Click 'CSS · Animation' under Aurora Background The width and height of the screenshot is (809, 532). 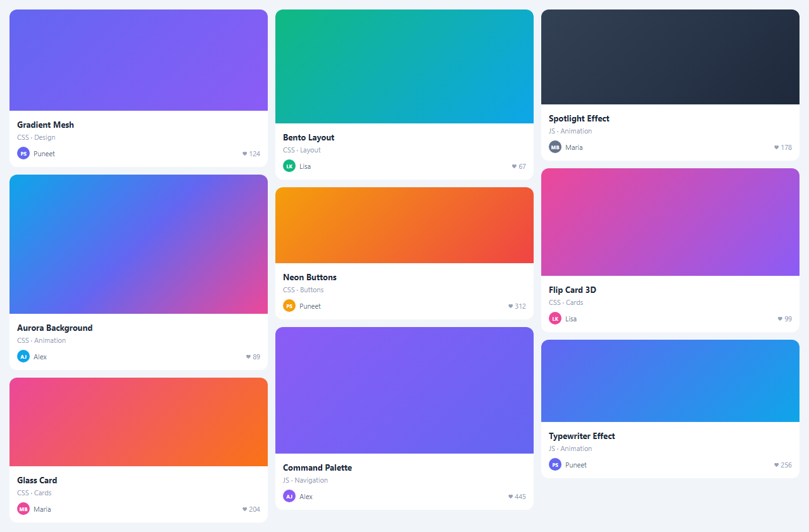coord(42,340)
